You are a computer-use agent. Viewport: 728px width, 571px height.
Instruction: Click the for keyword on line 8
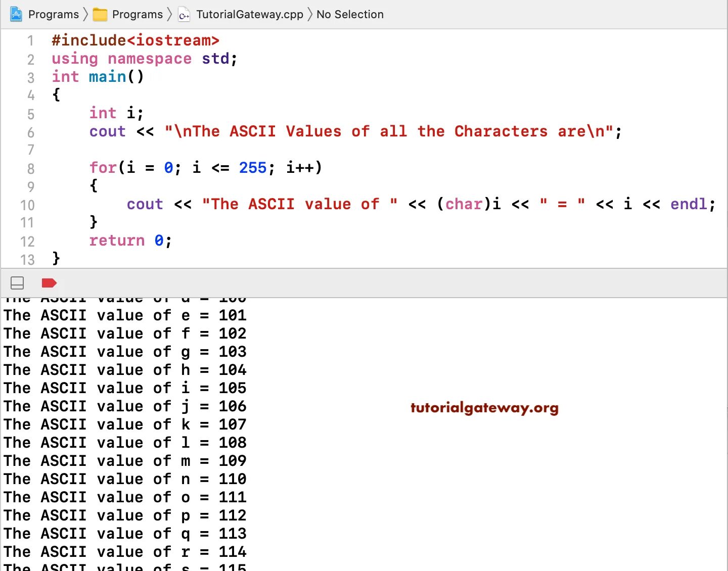(103, 168)
